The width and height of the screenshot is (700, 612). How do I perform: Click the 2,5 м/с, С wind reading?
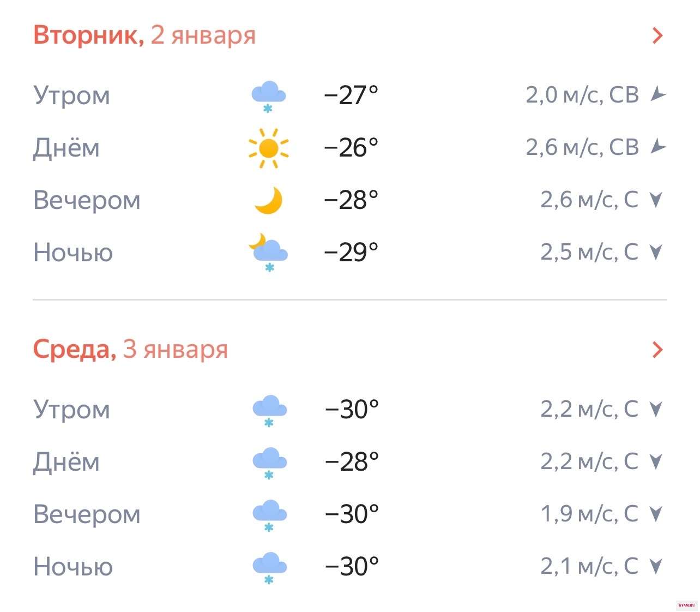(589, 252)
